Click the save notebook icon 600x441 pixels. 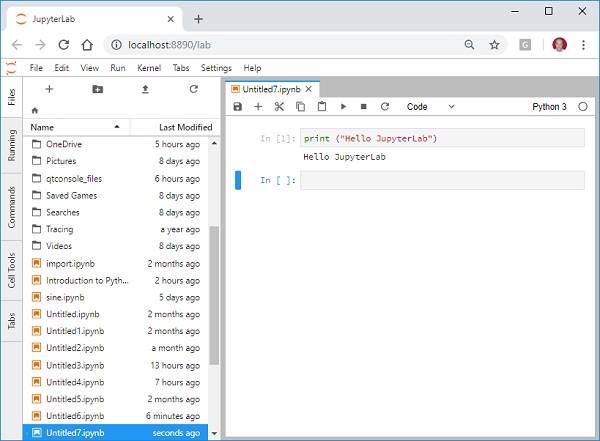[237, 107]
